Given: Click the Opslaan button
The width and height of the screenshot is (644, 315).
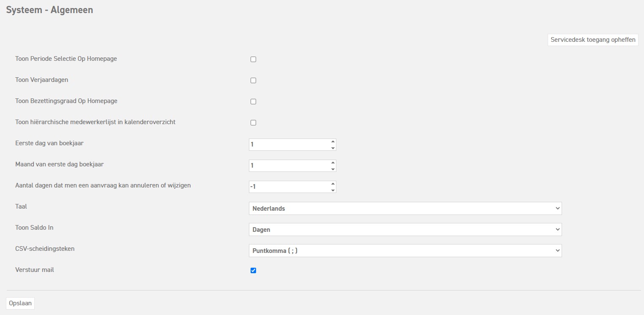Looking at the screenshot, I should coord(20,304).
